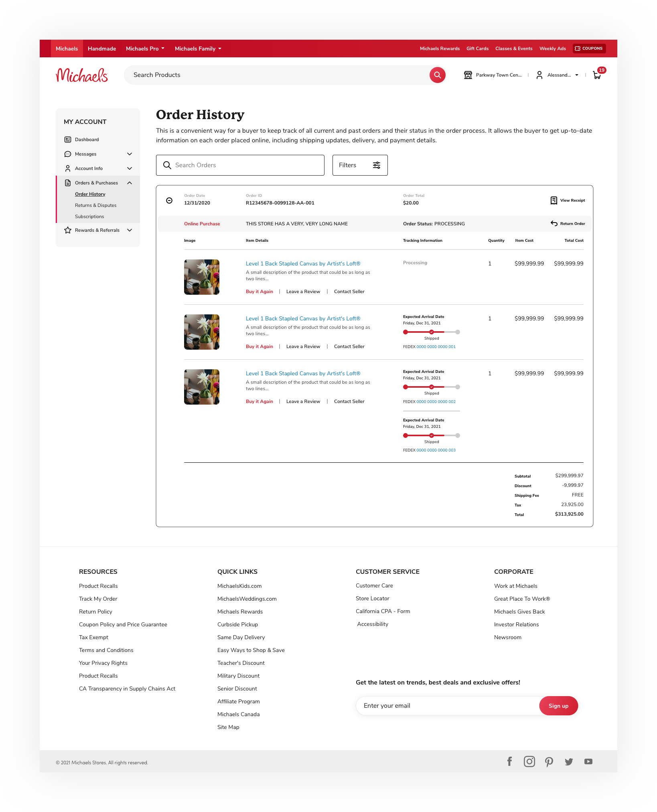Click the Messages speech bubble icon
Viewport: 657px width, 812px height.
point(68,154)
